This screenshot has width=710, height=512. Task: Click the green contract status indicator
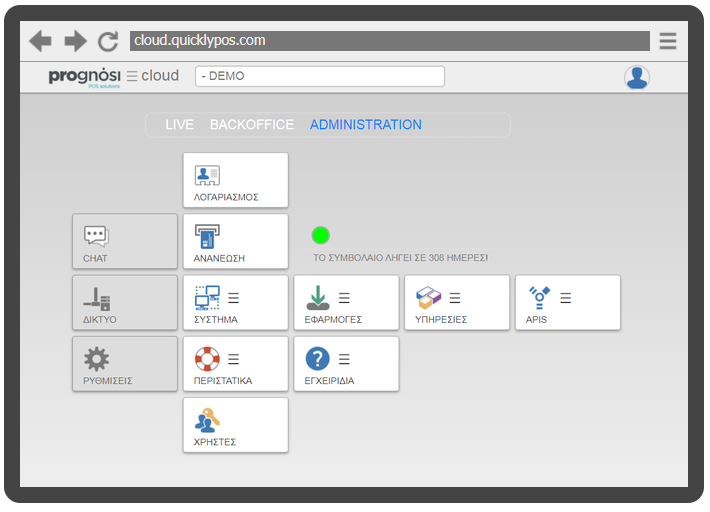coord(320,235)
